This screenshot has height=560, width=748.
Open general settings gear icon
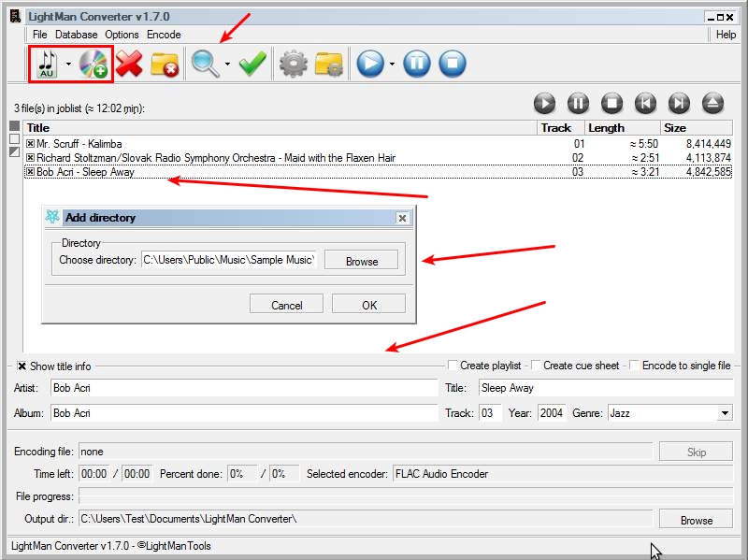pos(294,64)
